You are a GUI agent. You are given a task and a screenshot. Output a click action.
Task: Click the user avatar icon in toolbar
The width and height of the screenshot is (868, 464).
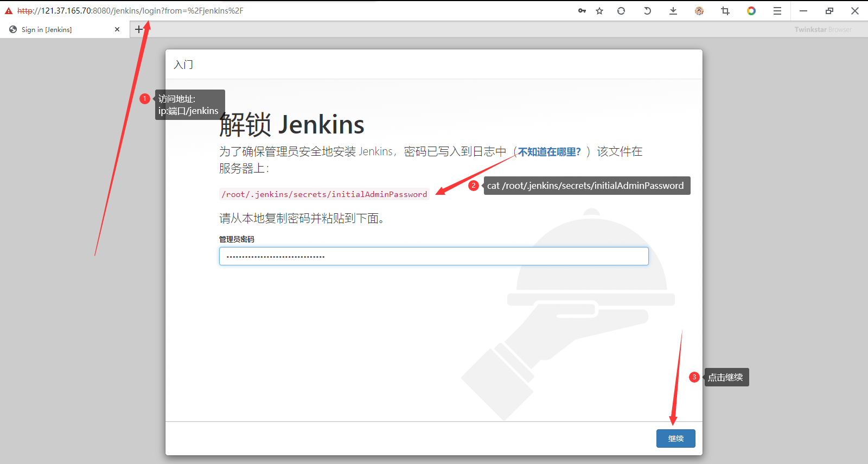pos(699,11)
